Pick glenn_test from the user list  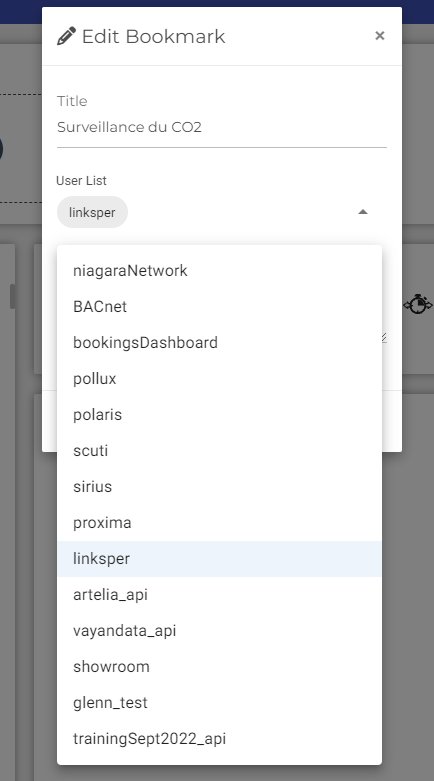click(x=219, y=703)
